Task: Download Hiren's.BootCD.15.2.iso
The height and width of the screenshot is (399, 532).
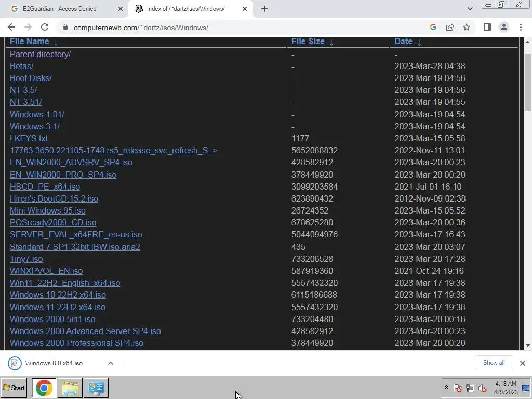Action: point(54,198)
